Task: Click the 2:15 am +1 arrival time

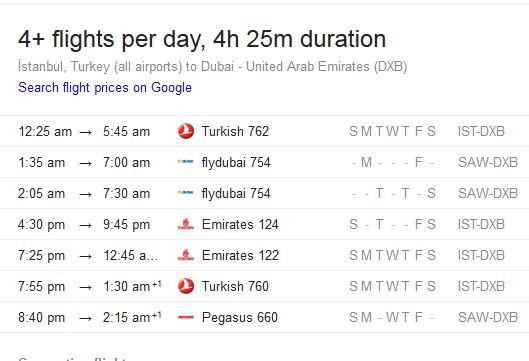Action: (x=132, y=317)
